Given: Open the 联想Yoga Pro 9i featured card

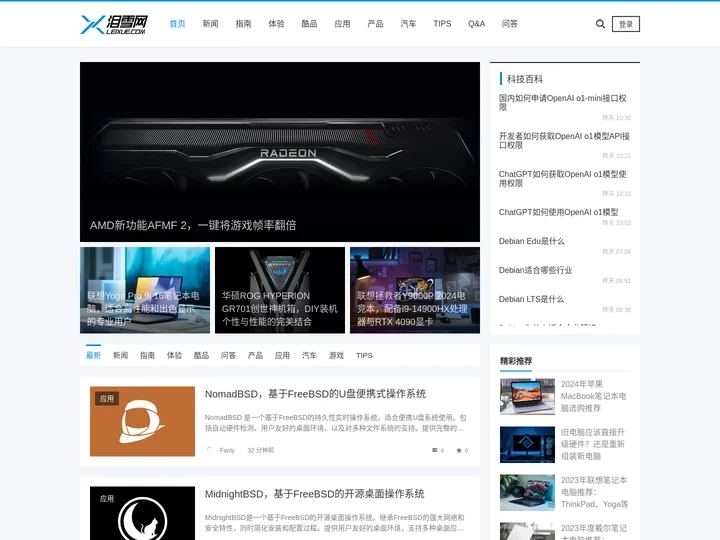Looking at the screenshot, I should [x=145, y=290].
